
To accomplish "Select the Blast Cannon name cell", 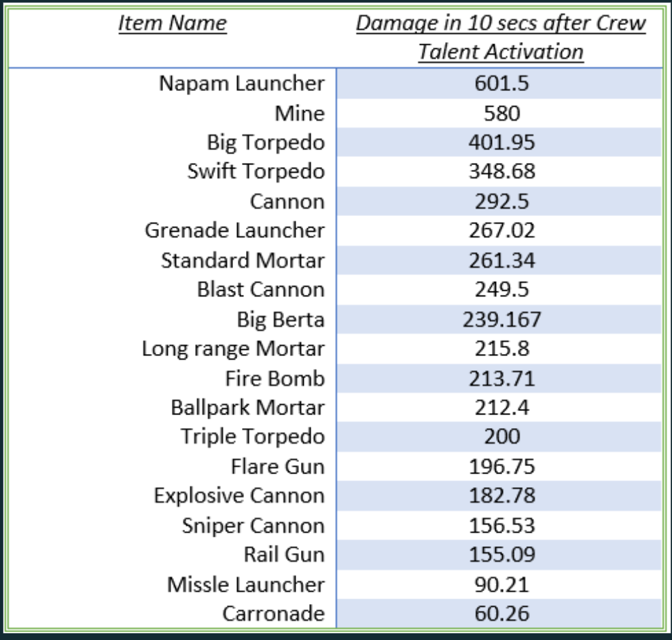I will pos(260,290).
